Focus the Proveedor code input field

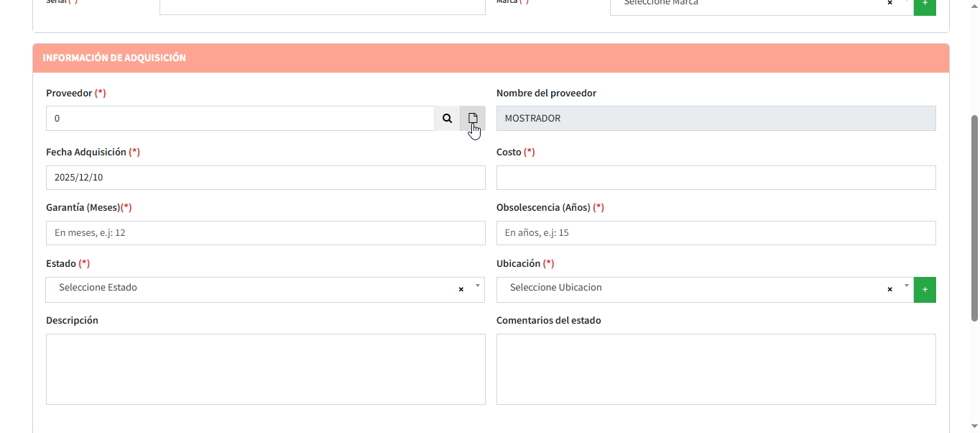point(240,119)
